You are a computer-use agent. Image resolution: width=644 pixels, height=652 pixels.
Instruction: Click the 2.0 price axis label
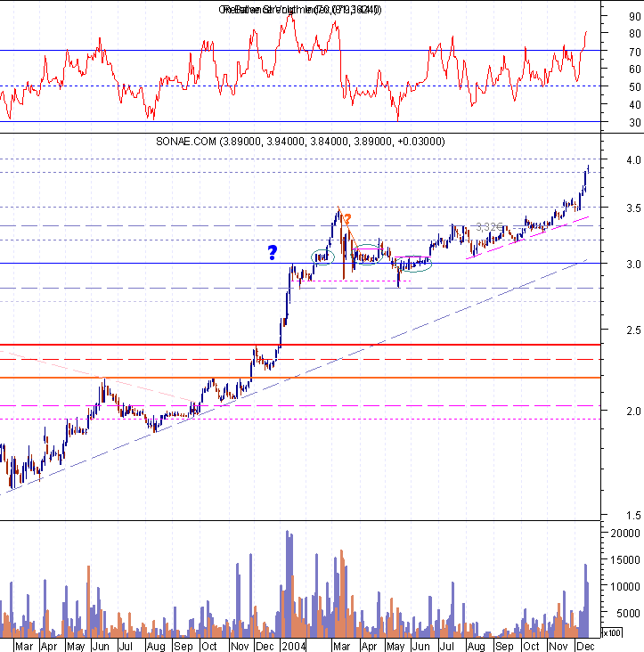pyautogui.click(x=633, y=411)
